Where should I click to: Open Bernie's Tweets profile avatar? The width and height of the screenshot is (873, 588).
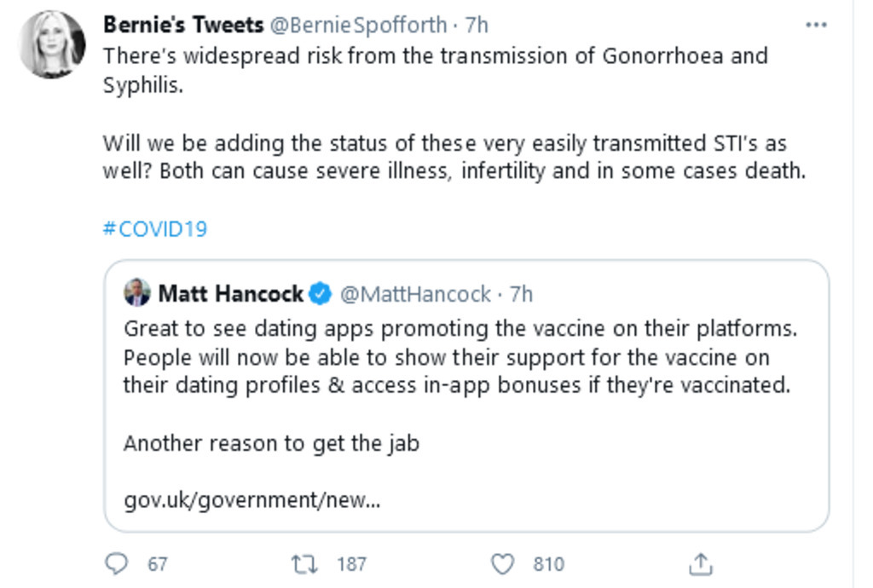click(52, 44)
